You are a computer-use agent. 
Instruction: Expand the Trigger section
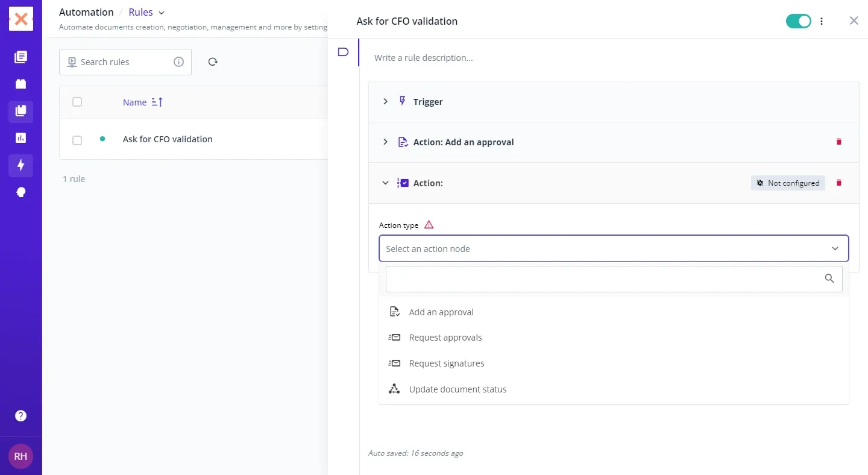point(386,102)
